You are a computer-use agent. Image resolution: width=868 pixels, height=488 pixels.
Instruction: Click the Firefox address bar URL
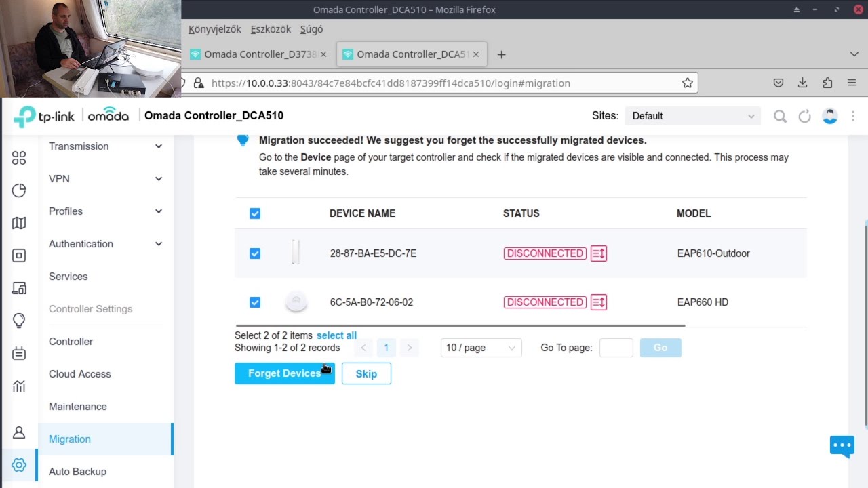tap(391, 83)
